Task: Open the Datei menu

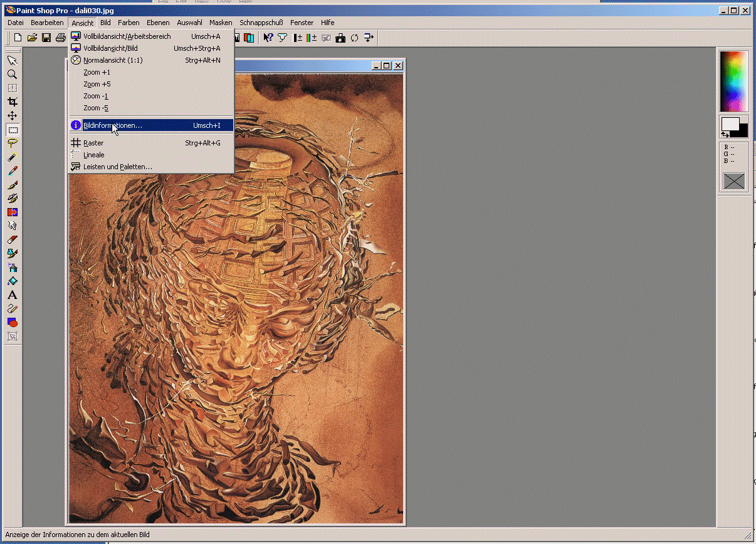Action: click(16, 23)
